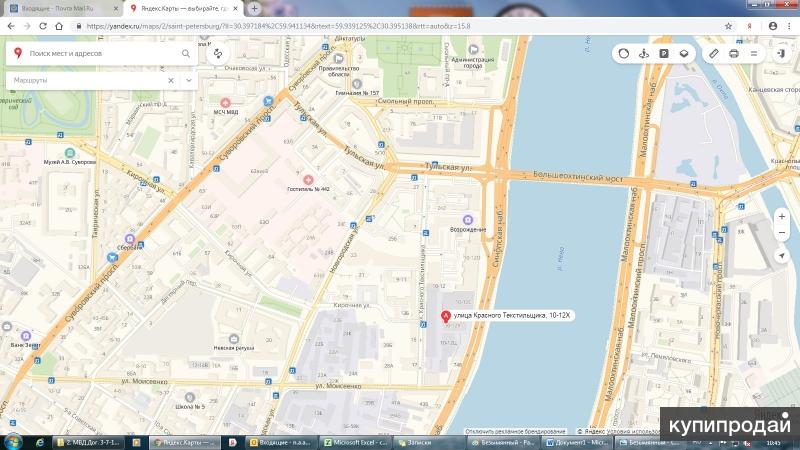Toggle the parking layer
Viewport: 800px width, 450px height.
[664, 53]
